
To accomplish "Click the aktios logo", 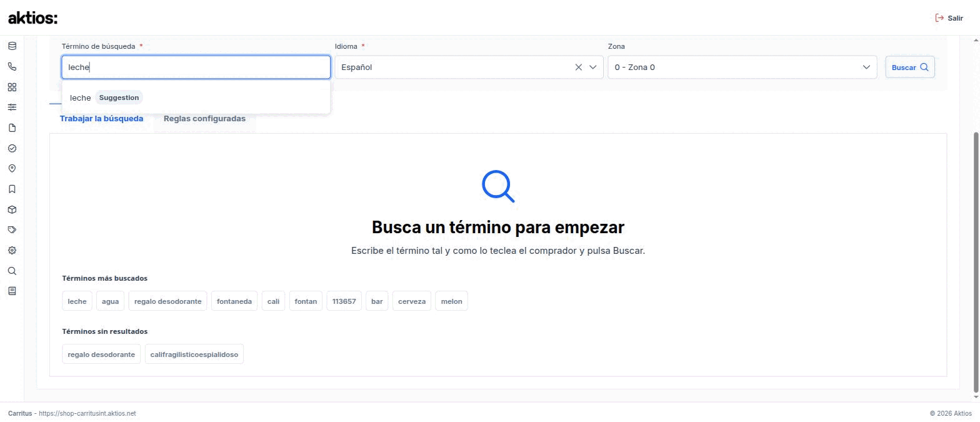I will coord(32,18).
